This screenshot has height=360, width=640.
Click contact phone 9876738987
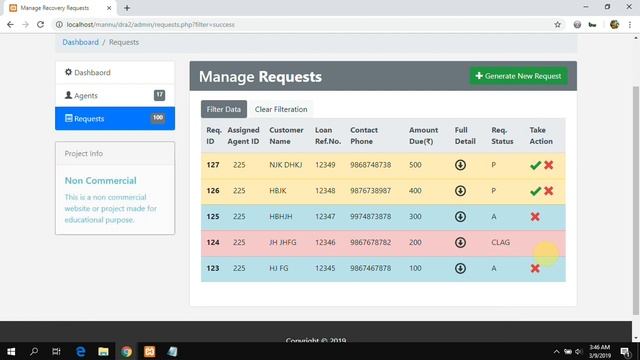coord(370,191)
